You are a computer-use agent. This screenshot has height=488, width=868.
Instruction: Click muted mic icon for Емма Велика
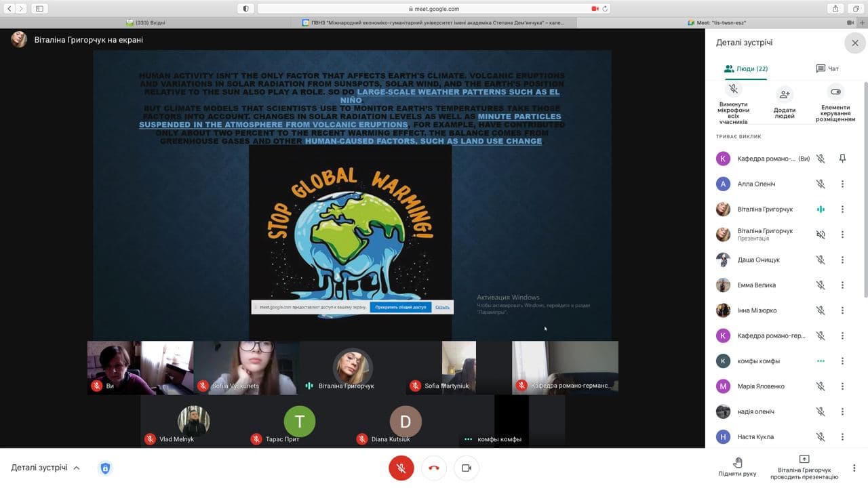821,285
